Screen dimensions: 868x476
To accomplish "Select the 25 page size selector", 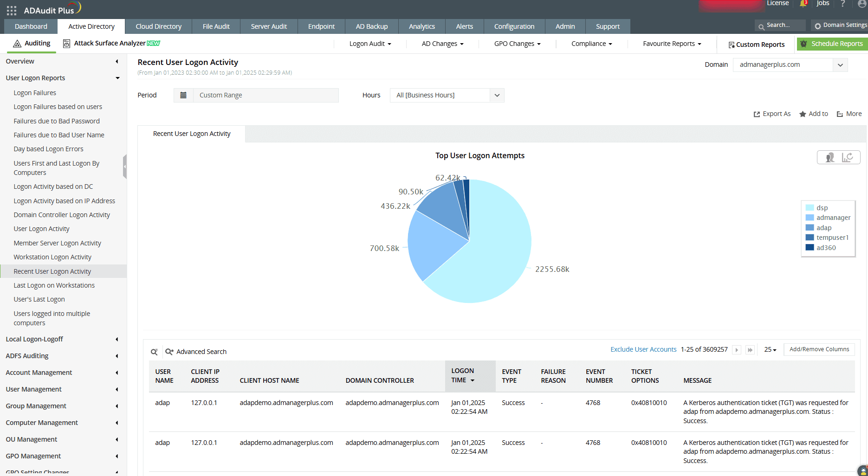I will coord(770,349).
